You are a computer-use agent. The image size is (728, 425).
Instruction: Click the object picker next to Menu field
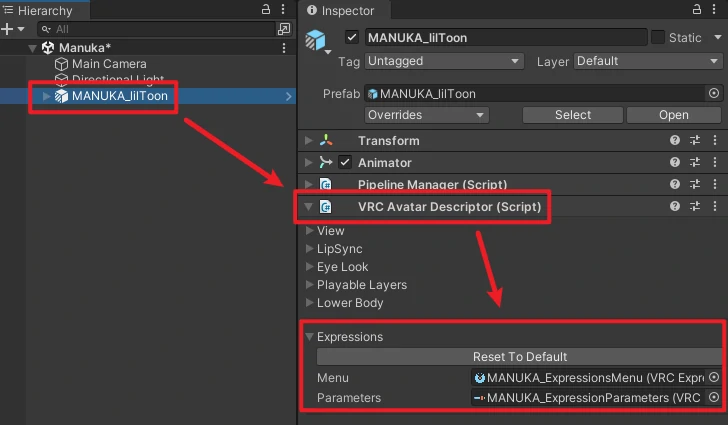(x=713, y=378)
